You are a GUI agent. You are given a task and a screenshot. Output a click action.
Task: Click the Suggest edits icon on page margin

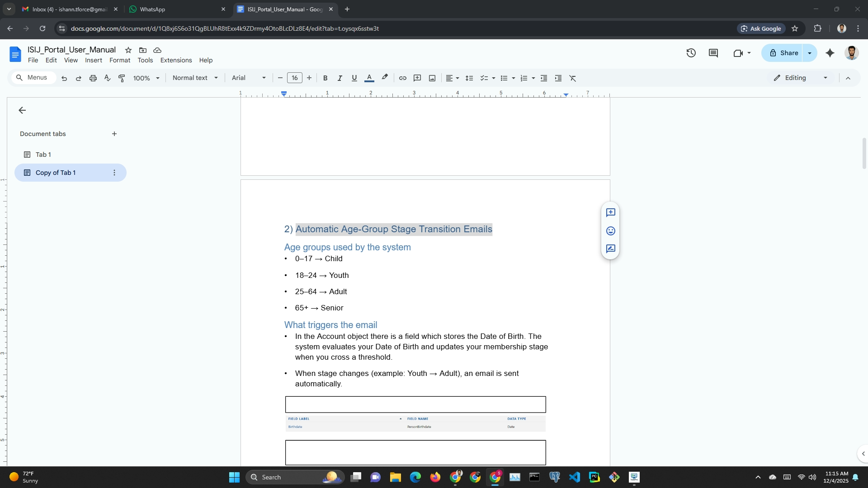coord(610,249)
